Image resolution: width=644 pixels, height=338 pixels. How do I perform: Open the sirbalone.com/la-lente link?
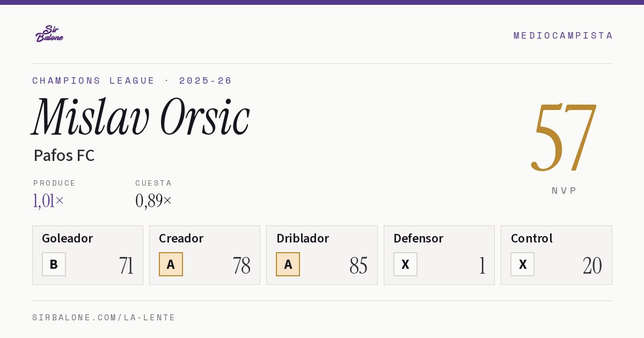(x=104, y=318)
